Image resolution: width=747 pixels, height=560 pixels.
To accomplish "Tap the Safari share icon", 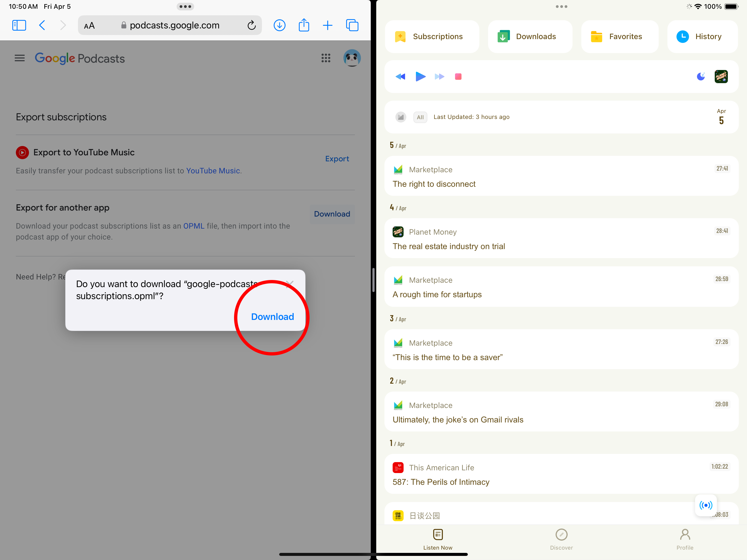I will coord(304,25).
